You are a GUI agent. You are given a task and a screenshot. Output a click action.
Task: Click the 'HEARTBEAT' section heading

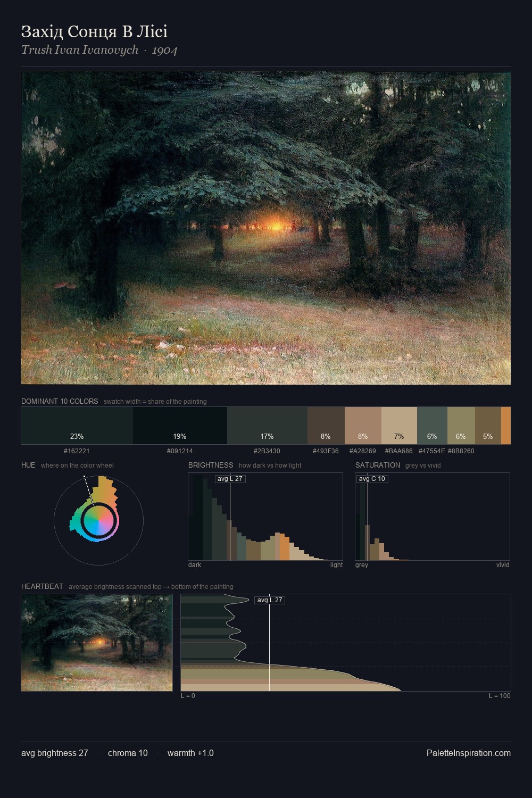coord(42,586)
